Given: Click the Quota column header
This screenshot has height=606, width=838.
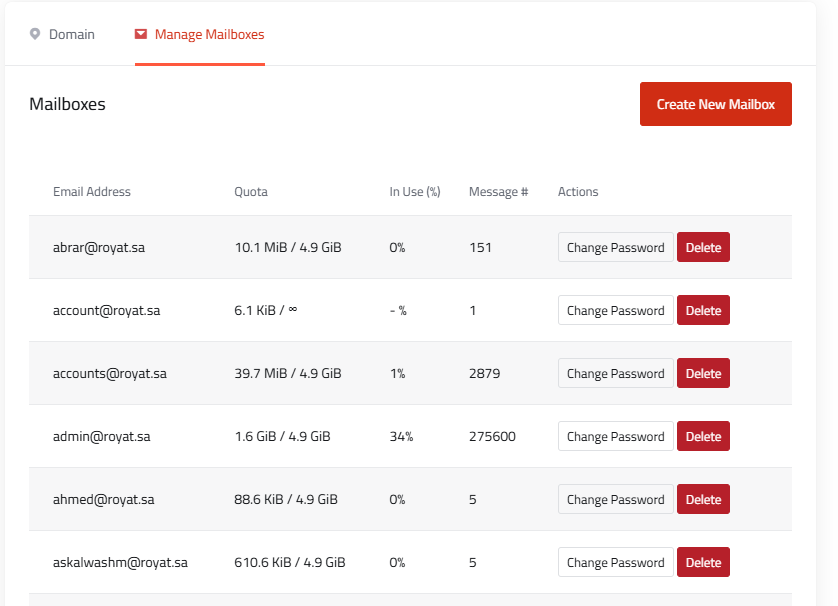Looking at the screenshot, I should coord(251,192).
